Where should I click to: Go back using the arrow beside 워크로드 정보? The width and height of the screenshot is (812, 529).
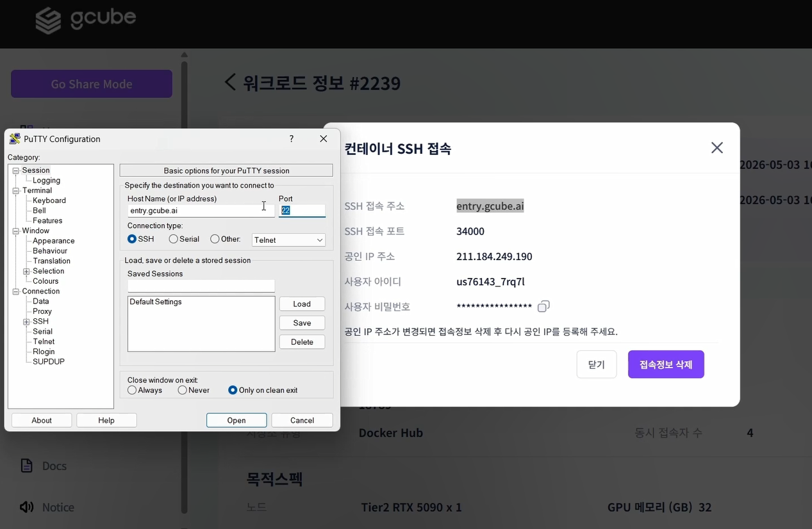click(x=230, y=82)
